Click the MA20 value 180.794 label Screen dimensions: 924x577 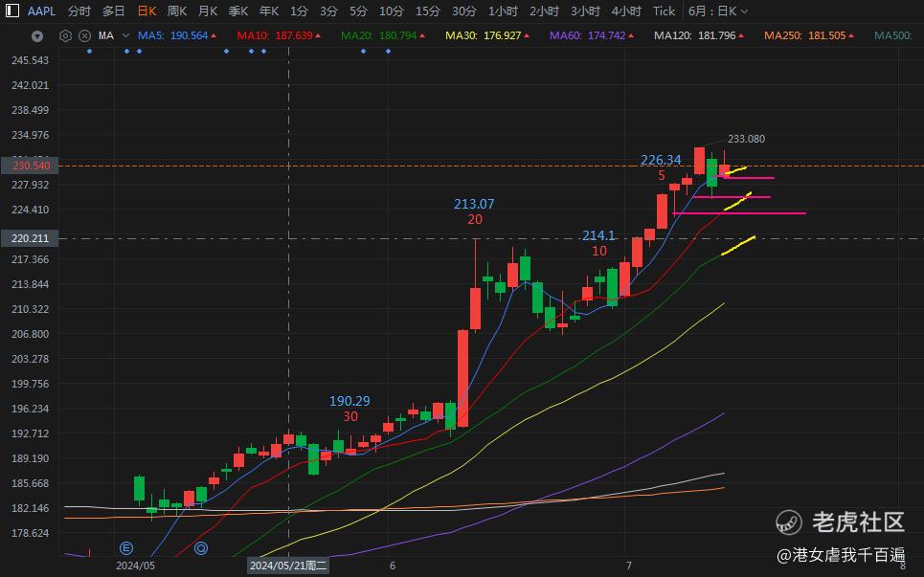[x=383, y=36]
